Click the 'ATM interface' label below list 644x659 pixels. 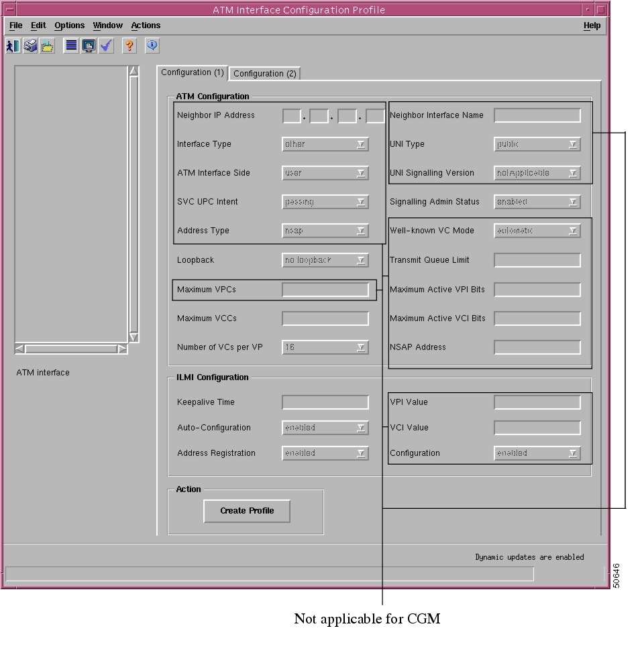43,372
